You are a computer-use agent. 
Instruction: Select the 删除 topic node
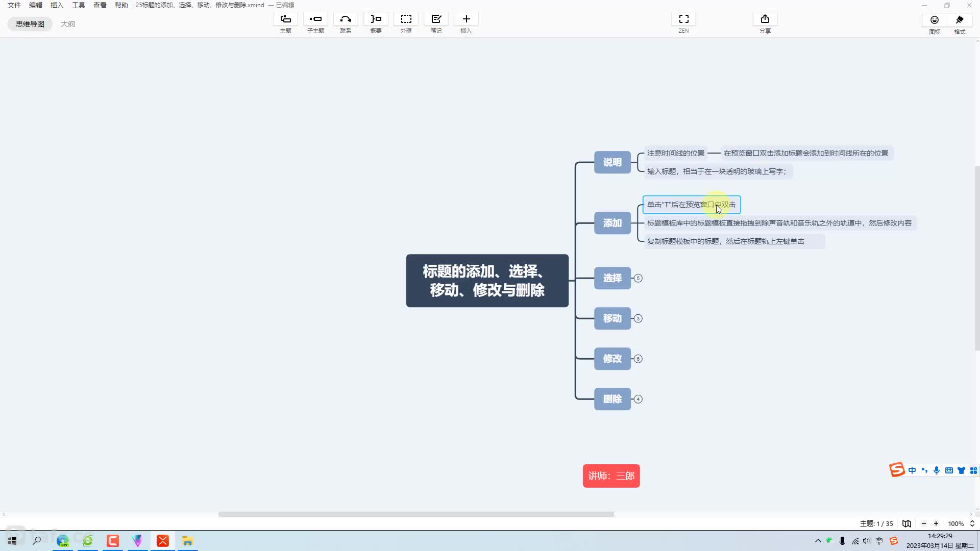[612, 399]
